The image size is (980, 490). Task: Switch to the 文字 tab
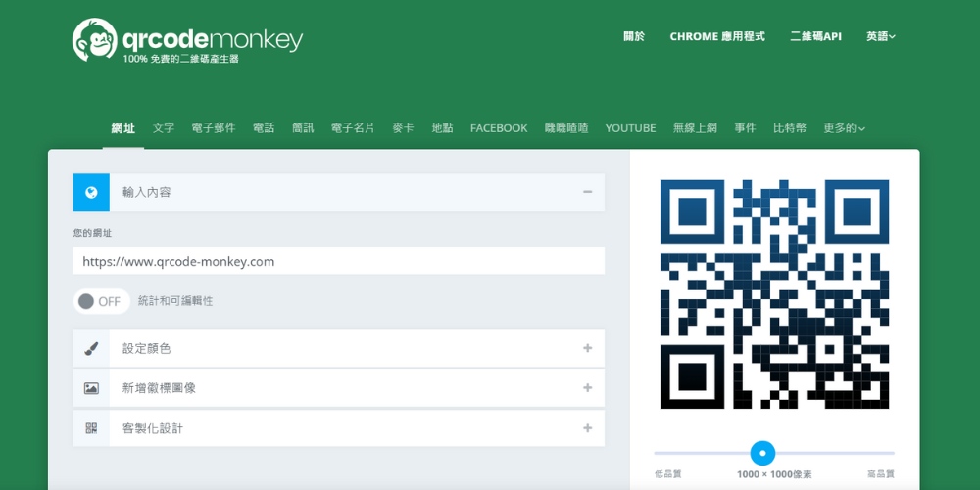click(163, 128)
